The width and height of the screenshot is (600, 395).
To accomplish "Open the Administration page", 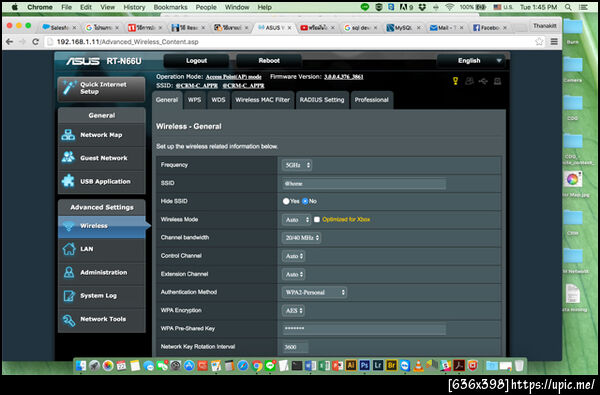I will tap(101, 272).
